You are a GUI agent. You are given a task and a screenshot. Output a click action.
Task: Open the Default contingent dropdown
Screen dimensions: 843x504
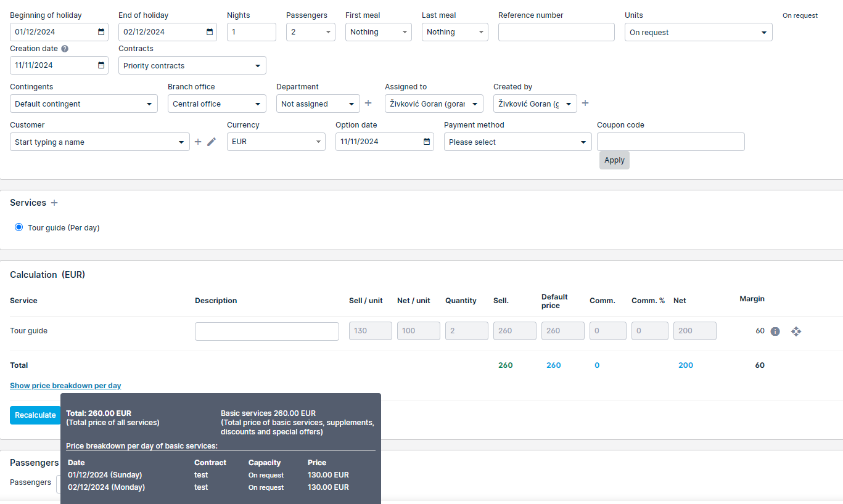click(x=84, y=104)
